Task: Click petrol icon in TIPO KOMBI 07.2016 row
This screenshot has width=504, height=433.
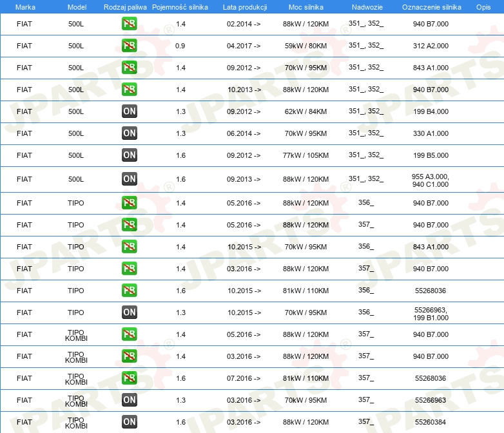Action: point(129,378)
